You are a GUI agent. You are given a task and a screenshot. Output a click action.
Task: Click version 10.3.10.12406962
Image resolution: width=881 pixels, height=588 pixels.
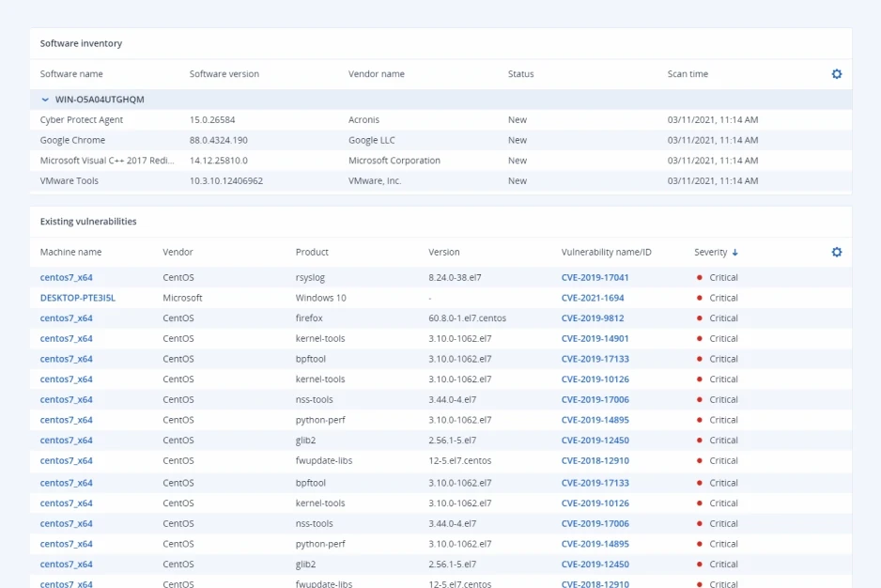click(225, 180)
